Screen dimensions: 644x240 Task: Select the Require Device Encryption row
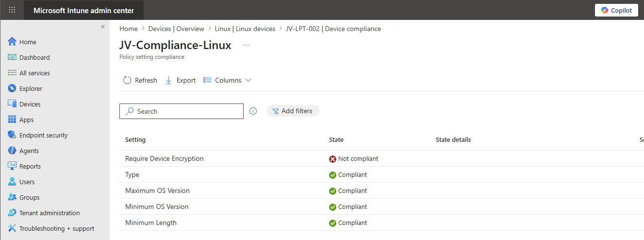click(x=381, y=158)
